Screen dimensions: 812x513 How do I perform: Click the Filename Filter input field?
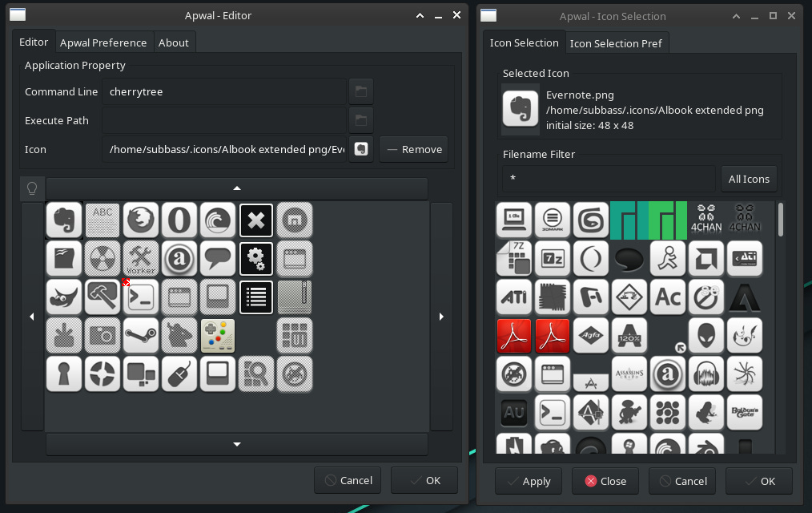point(609,180)
